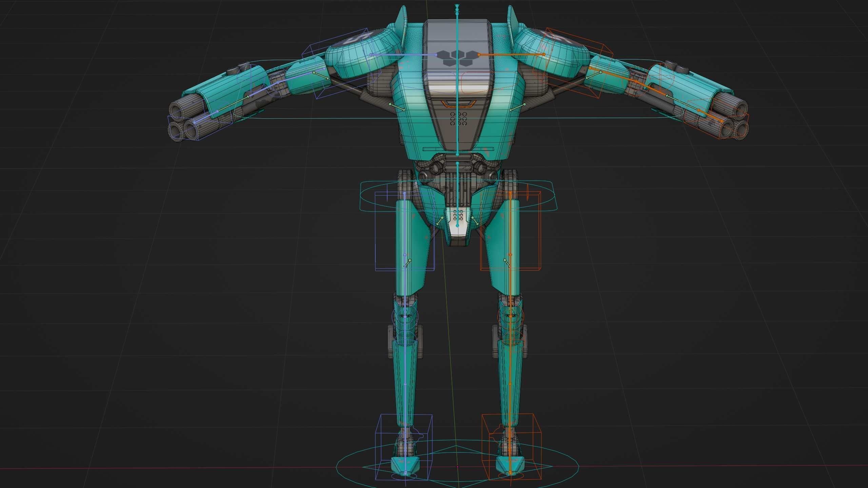Select green piston bone on purple-side chest strut
The image size is (868, 488).
point(397,107)
